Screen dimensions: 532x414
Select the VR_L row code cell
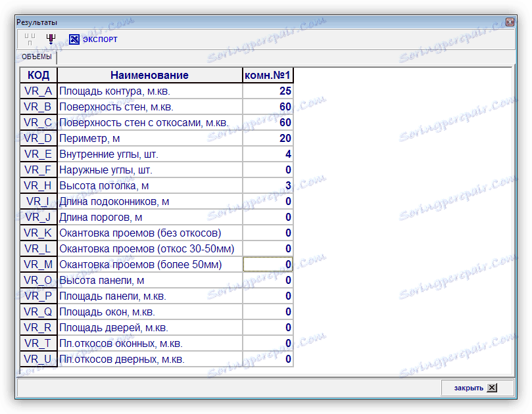(x=38, y=249)
